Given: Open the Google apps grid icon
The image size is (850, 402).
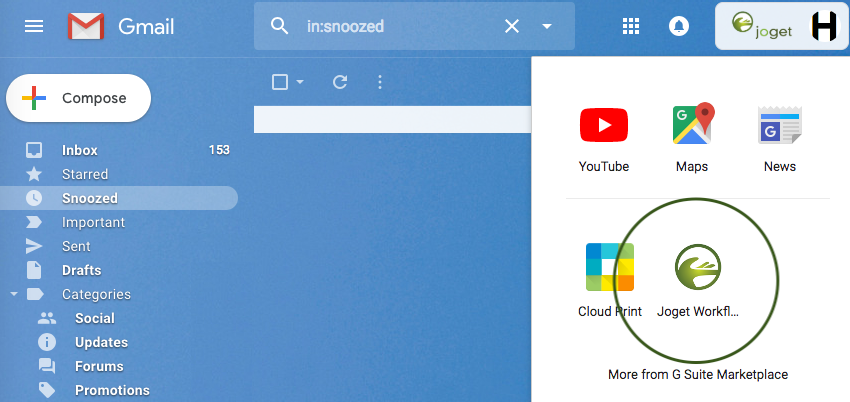Looking at the screenshot, I should coord(631,26).
